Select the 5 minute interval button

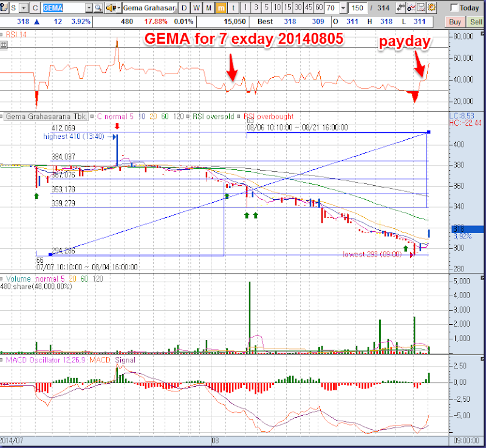(267, 7)
